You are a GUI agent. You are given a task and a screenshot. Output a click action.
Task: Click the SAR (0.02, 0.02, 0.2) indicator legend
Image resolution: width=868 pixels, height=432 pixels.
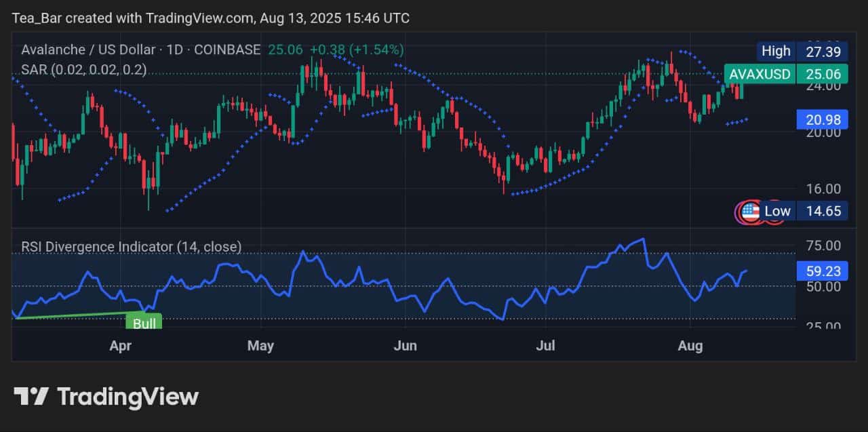[83, 69]
